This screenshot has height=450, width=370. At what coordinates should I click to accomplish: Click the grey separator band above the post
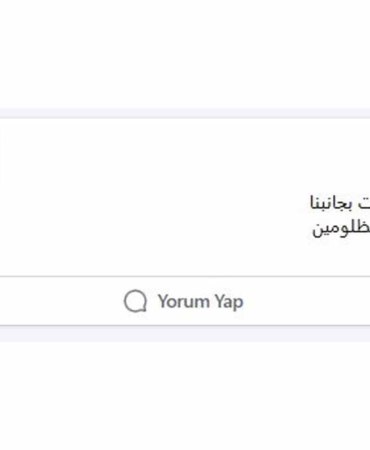click(x=185, y=113)
